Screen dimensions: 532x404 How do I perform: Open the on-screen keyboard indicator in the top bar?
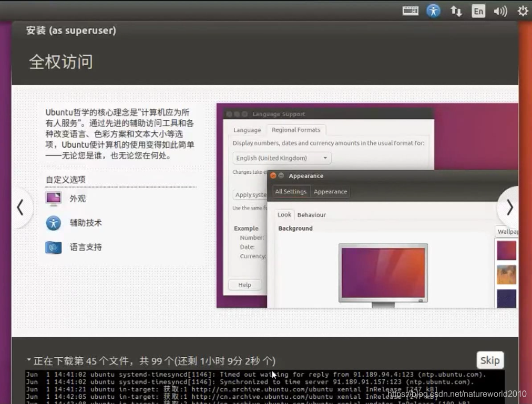pyautogui.click(x=410, y=11)
